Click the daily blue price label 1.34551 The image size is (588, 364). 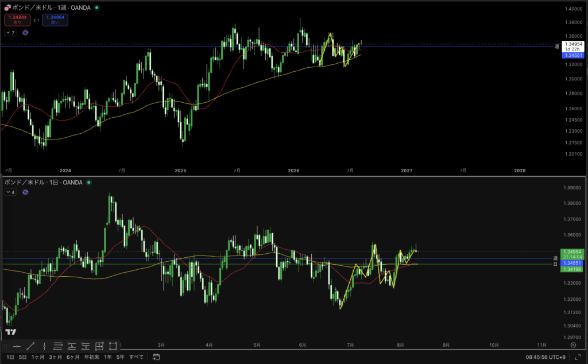572,263
